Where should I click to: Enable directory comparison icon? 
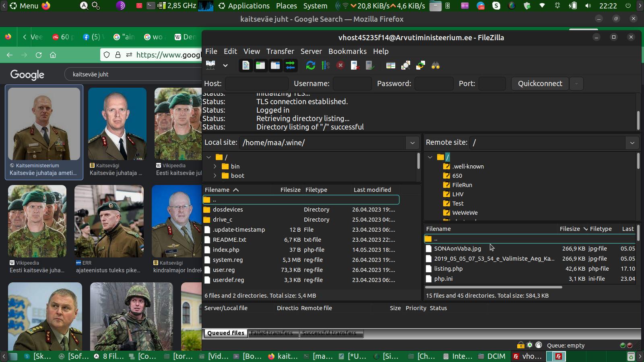pyautogui.click(x=406, y=66)
